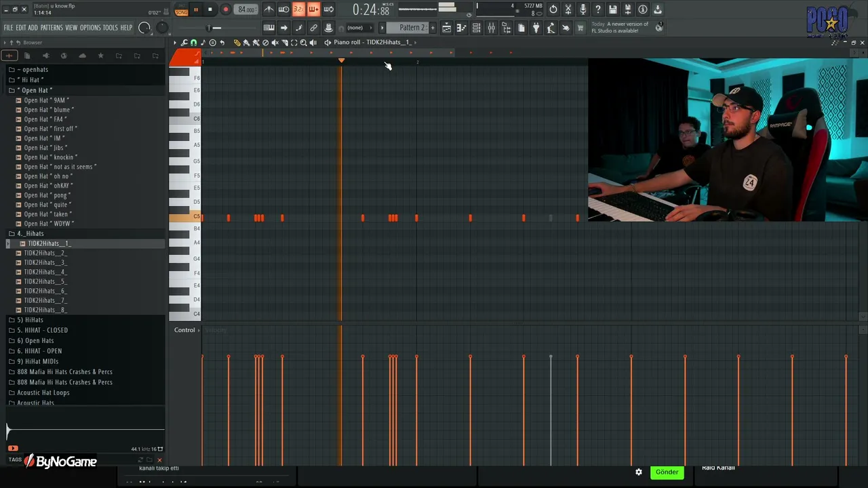Click the master volume knob
The image size is (868, 488).
[x=144, y=28]
